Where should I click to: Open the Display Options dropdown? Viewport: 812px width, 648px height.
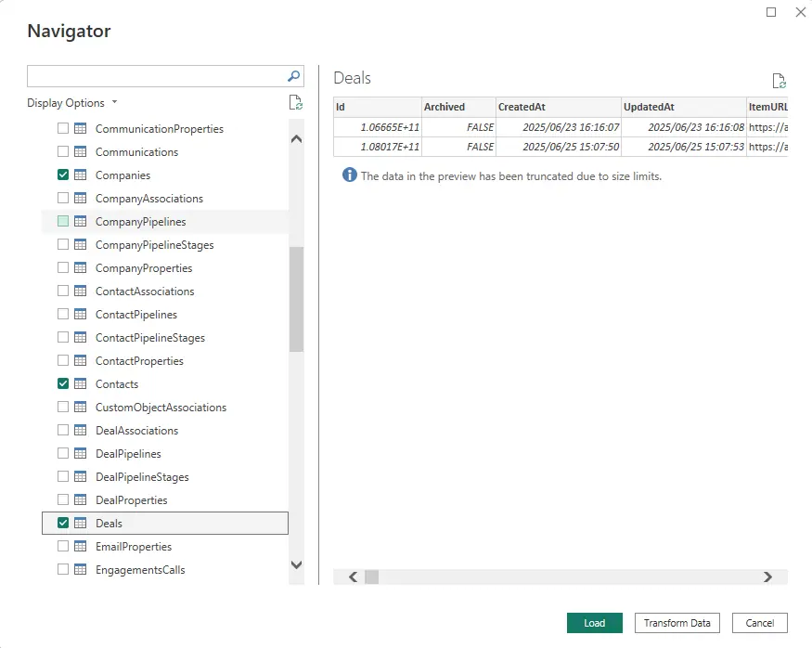pyautogui.click(x=72, y=103)
